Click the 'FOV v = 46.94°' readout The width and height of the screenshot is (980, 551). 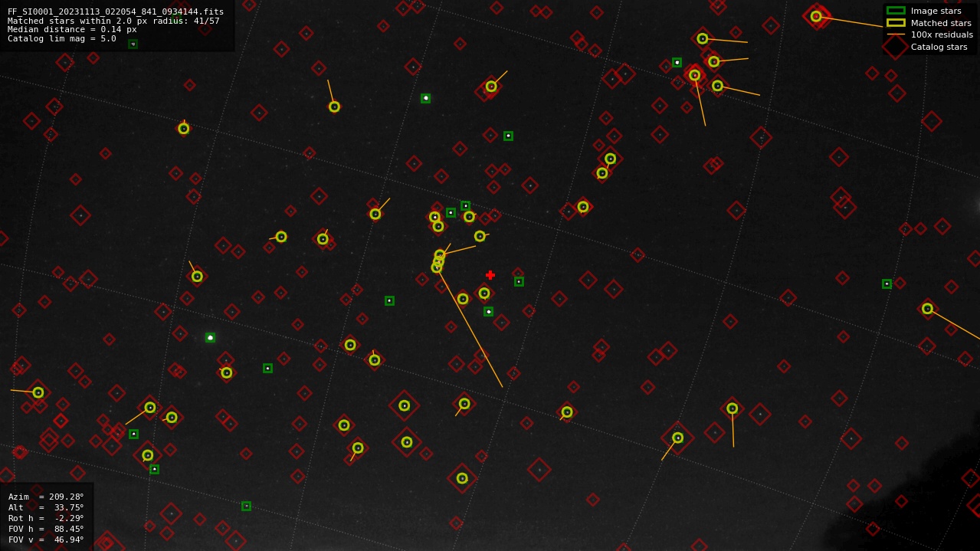(x=46, y=540)
